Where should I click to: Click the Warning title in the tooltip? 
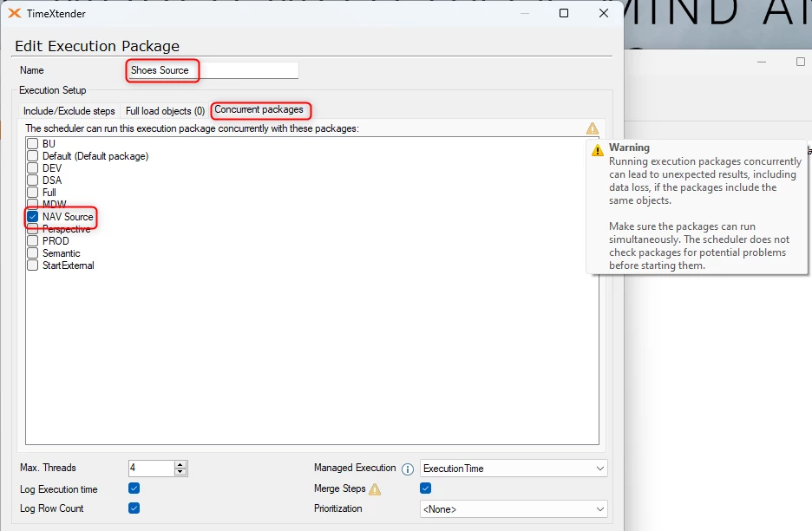[x=629, y=147]
